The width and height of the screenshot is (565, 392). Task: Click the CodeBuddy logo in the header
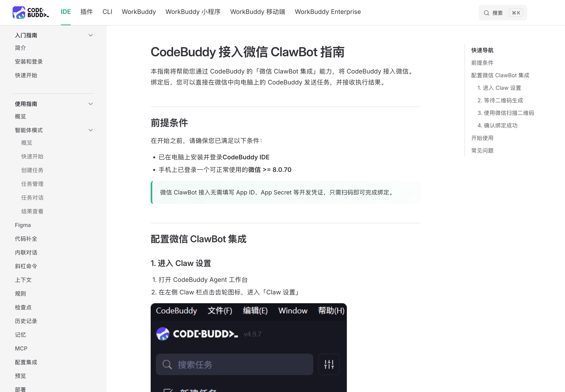click(31, 13)
